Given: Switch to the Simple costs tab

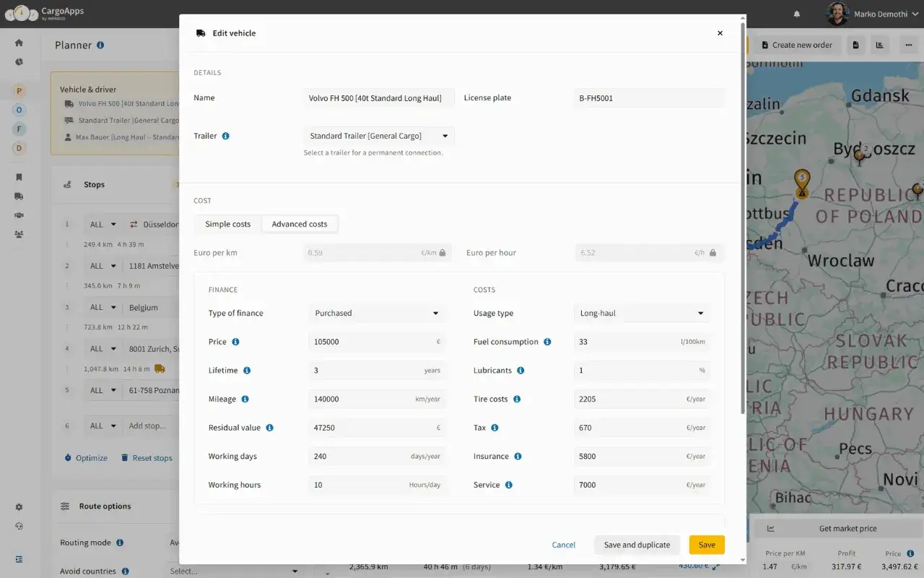Looking at the screenshot, I should [x=228, y=224].
